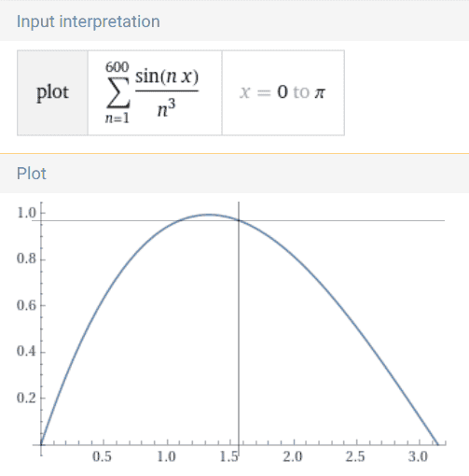Click the summation sigma symbol
Viewport: 469px width, 476px height.
pyautogui.click(x=117, y=92)
